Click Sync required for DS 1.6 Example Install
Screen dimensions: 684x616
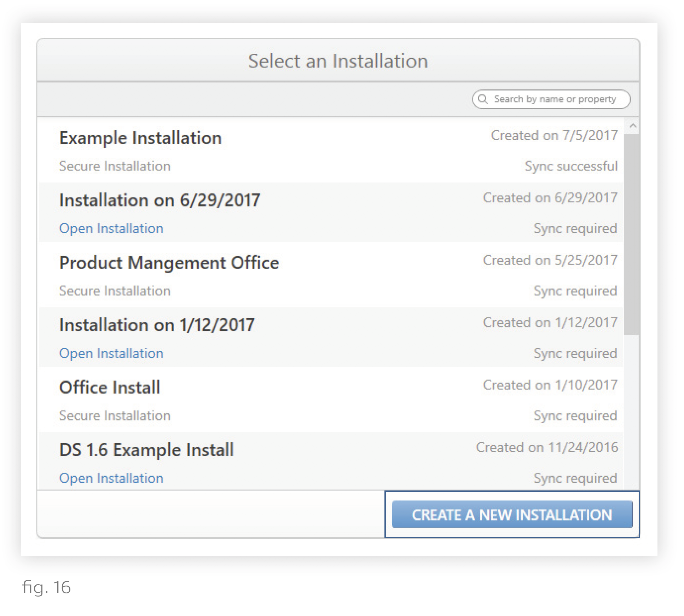(575, 478)
